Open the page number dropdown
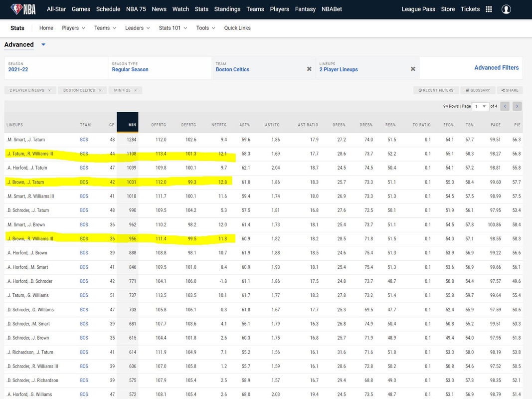The height and width of the screenshot is (399, 532). click(x=481, y=106)
